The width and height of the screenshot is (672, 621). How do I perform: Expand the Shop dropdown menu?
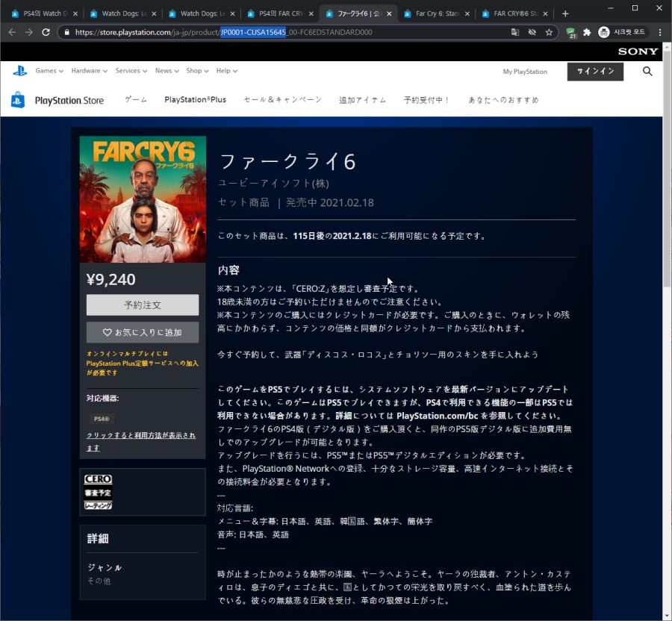click(x=197, y=71)
